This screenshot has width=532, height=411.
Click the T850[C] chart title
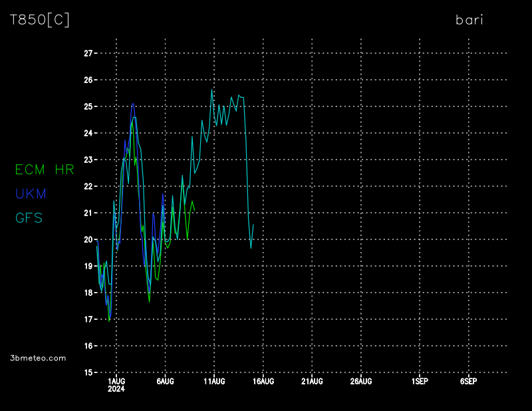[40, 20]
